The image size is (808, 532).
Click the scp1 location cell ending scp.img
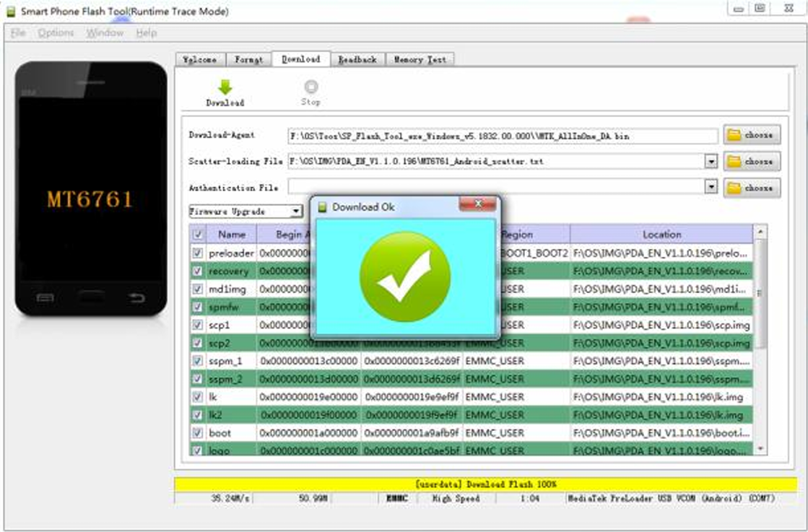coord(661,325)
